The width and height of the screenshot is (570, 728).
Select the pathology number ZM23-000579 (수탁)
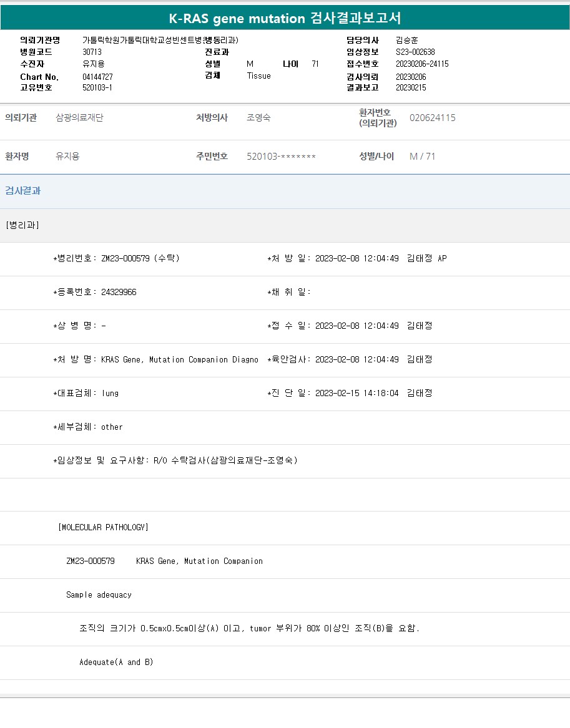coord(140,258)
